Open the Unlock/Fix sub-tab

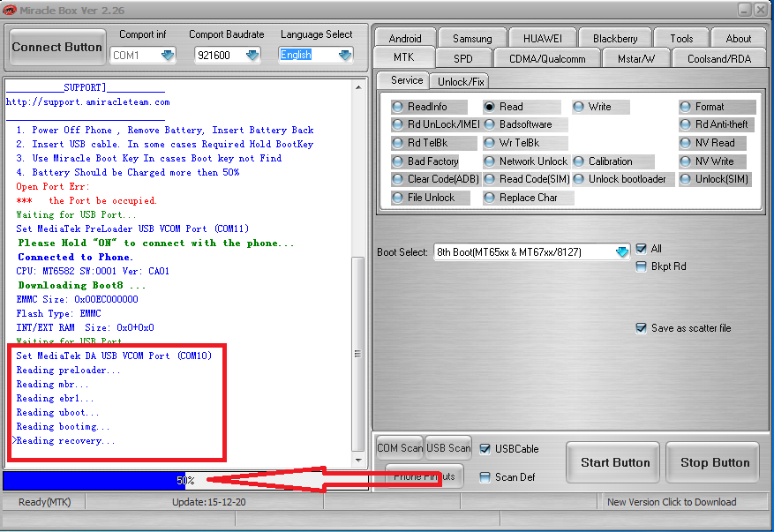point(460,81)
